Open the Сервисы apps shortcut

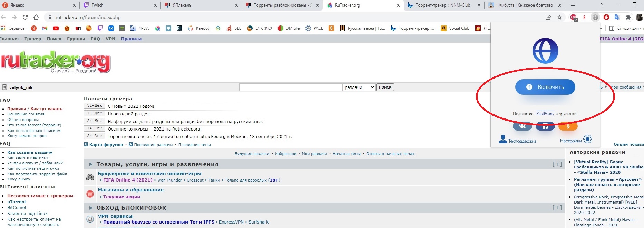point(13,28)
